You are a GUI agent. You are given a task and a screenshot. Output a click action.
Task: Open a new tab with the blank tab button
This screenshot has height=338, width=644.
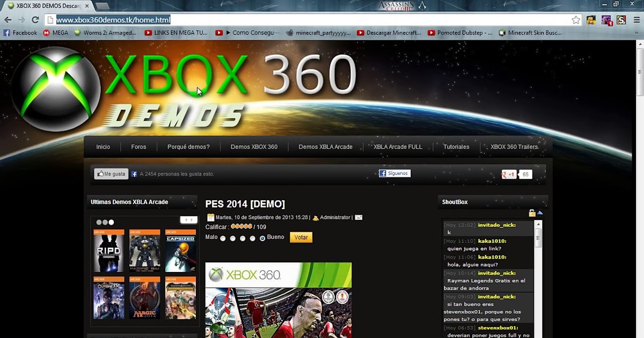pos(102,6)
